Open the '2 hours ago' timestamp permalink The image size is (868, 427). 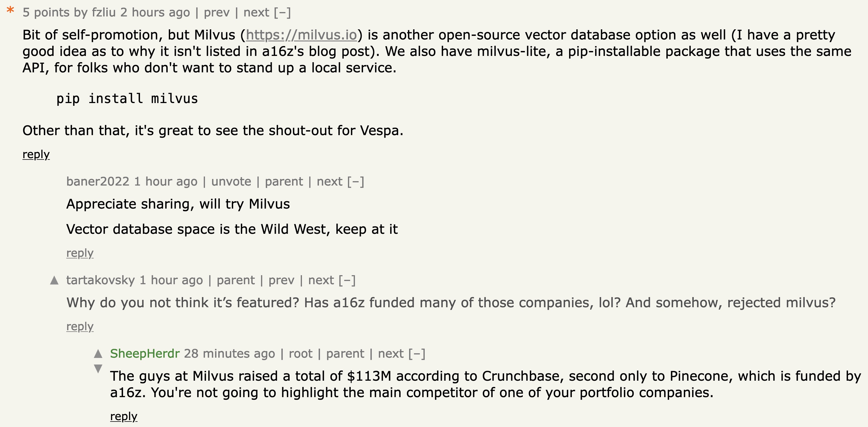click(155, 12)
